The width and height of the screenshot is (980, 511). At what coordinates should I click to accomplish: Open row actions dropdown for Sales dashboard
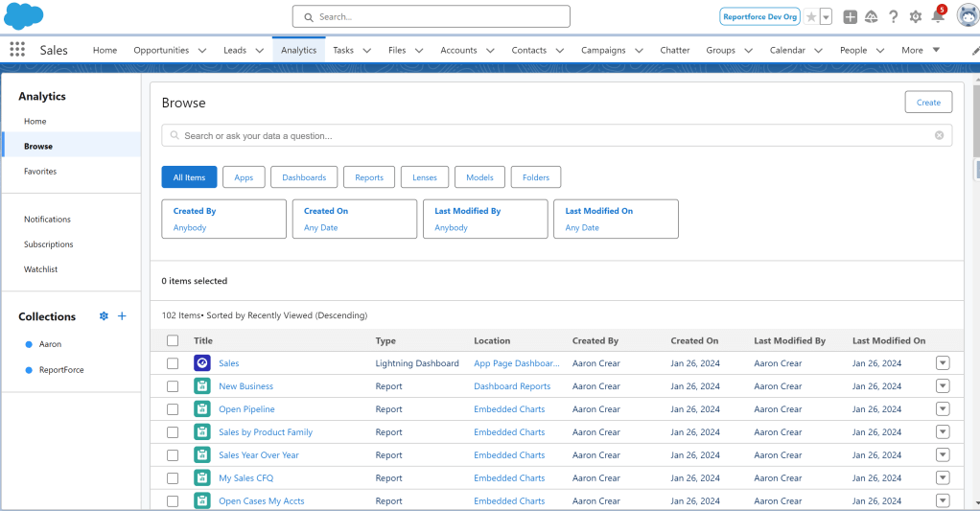(942, 362)
